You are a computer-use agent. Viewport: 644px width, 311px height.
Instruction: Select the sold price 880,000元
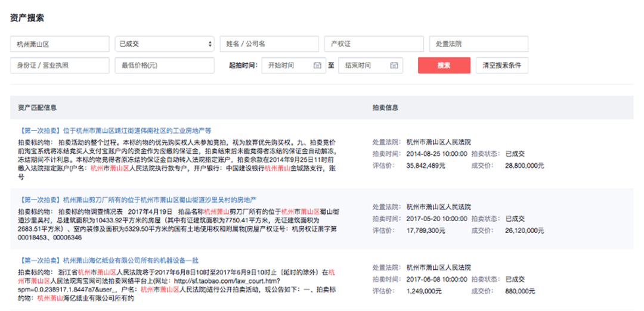click(520, 291)
